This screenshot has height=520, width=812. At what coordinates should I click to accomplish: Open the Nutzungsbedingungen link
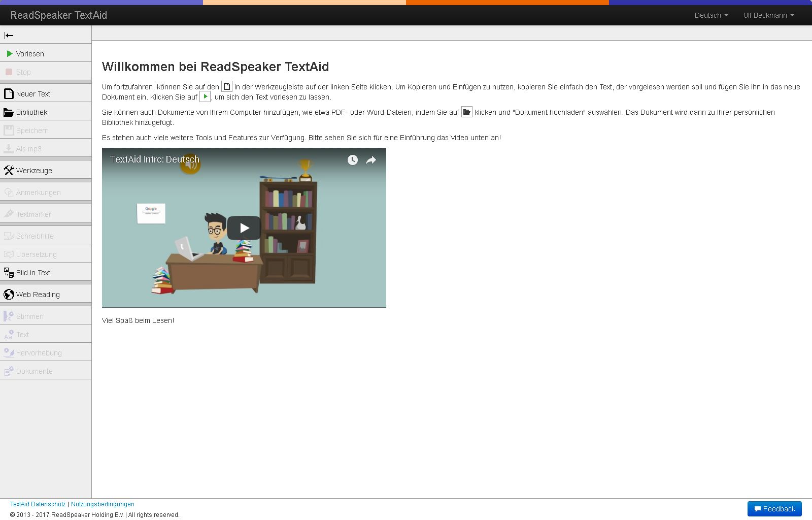click(x=103, y=504)
